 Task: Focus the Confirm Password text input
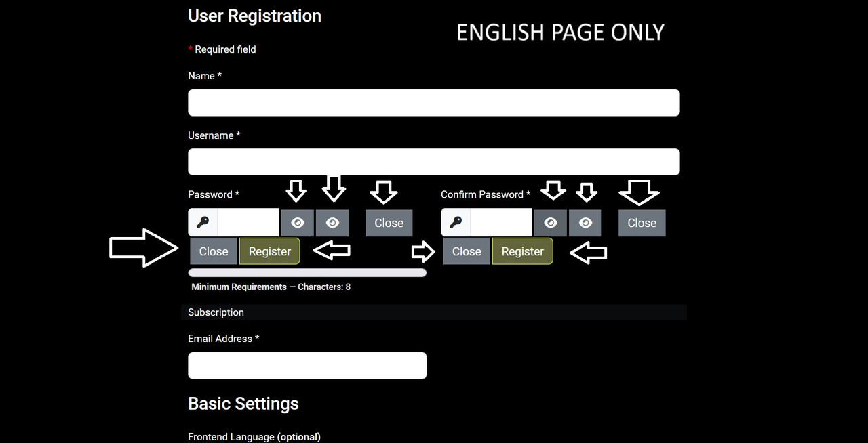pyautogui.click(x=501, y=222)
